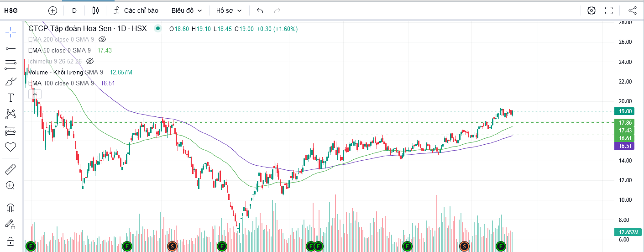This screenshot has width=644, height=252.
Task: Select the forecast and position measurement tool
Action: pyautogui.click(x=10, y=131)
